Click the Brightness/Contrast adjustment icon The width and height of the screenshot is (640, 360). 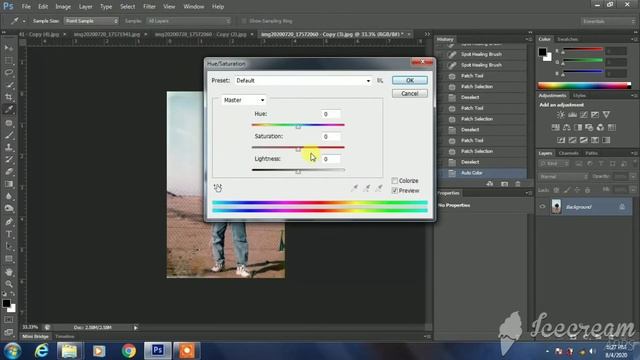click(561, 115)
